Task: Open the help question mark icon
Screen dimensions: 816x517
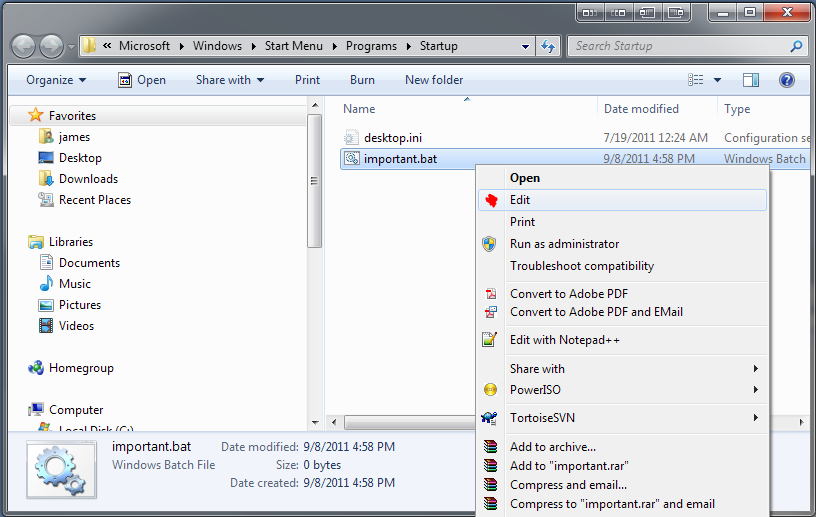Action: pos(786,80)
